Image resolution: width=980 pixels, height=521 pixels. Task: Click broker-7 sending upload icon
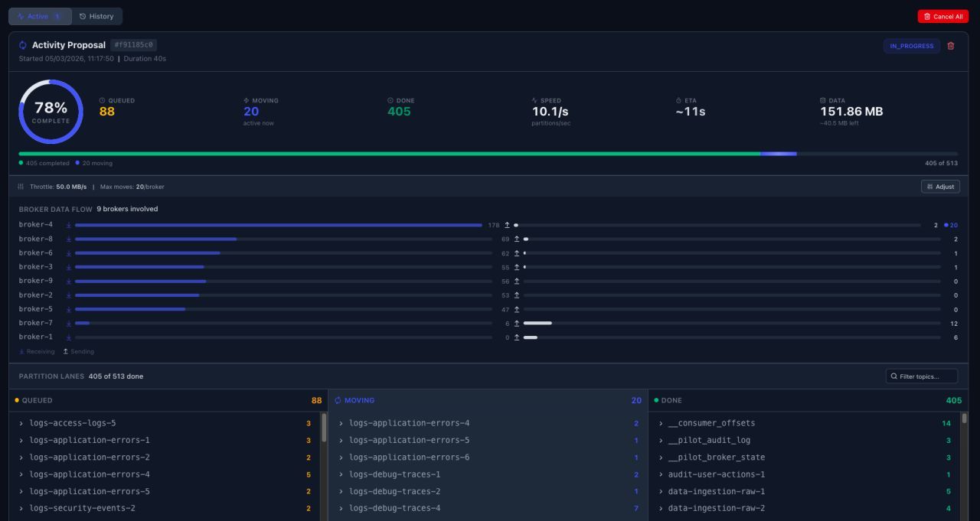click(517, 323)
